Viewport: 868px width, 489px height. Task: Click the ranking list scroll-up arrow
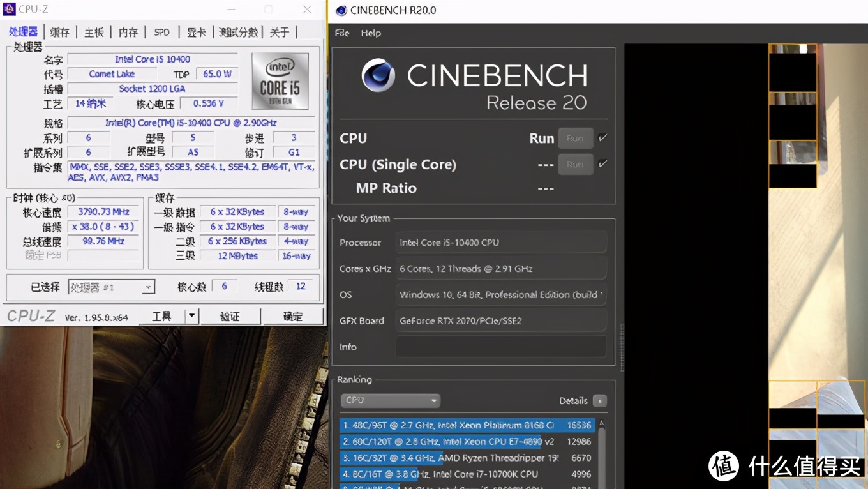point(601,423)
